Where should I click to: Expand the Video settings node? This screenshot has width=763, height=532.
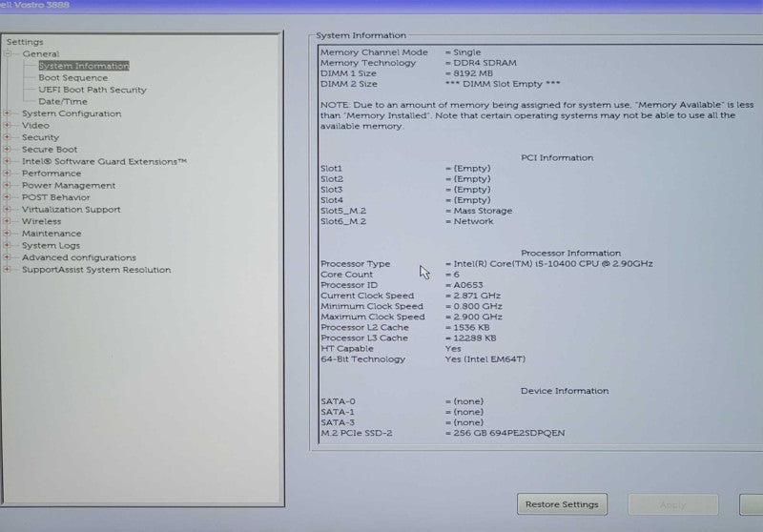click(8, 126)
